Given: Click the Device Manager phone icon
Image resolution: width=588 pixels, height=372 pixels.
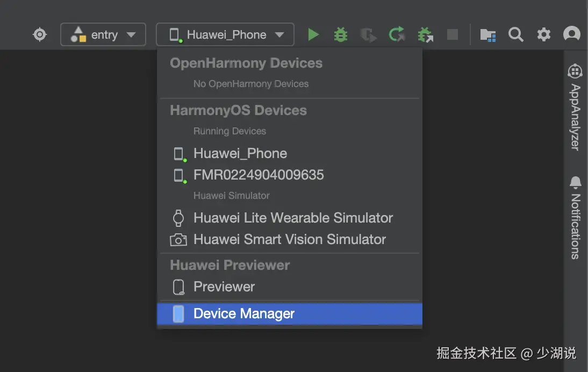Looking at the screenshot, I should pos(178,314).
